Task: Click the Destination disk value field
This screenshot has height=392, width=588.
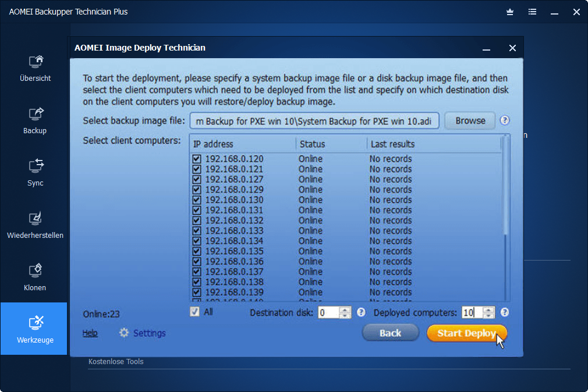Action: pyautogui.click(x=329, y=312)
